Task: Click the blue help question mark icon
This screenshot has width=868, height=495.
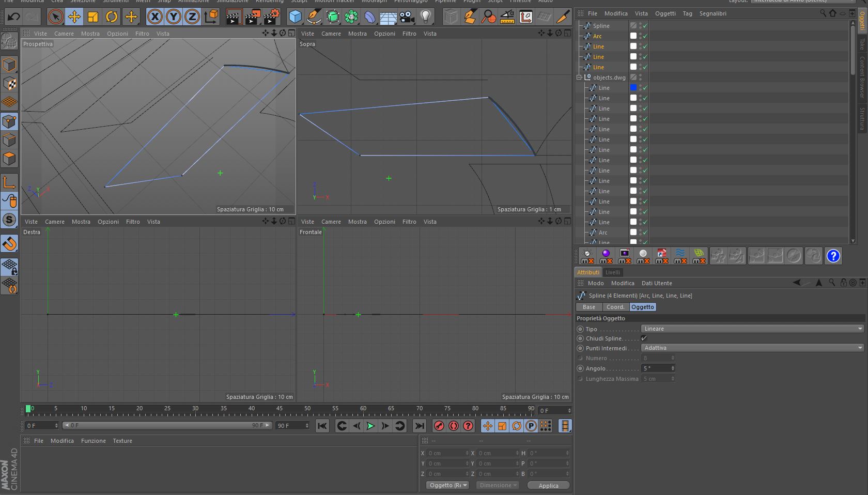Action: pos(833,256)
